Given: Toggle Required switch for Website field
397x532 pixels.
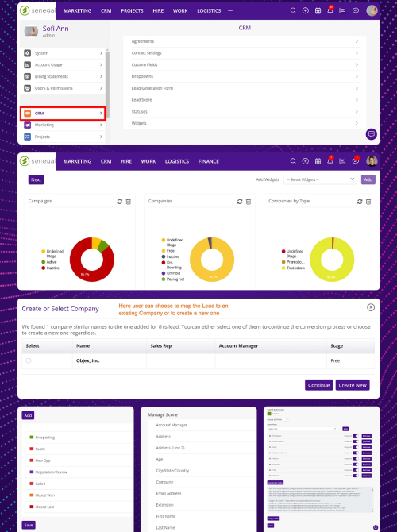Looking at the screenshot, I should (x=356, y=476).
